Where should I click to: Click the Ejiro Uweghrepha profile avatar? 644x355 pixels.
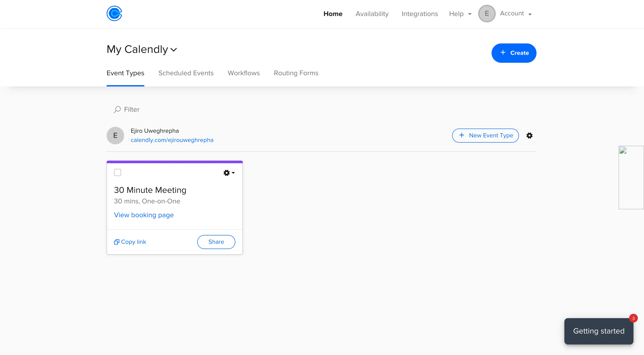[x=115, y=136]
